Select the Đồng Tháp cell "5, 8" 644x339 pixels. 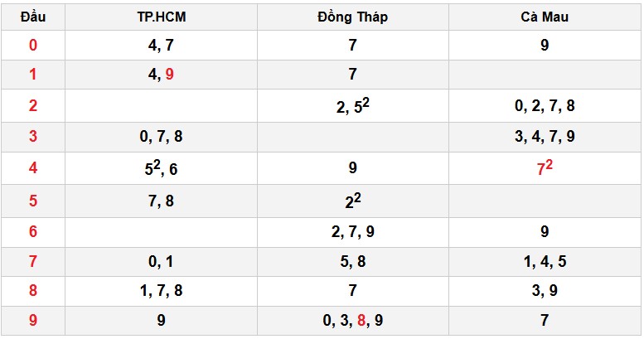click(352, 262)
